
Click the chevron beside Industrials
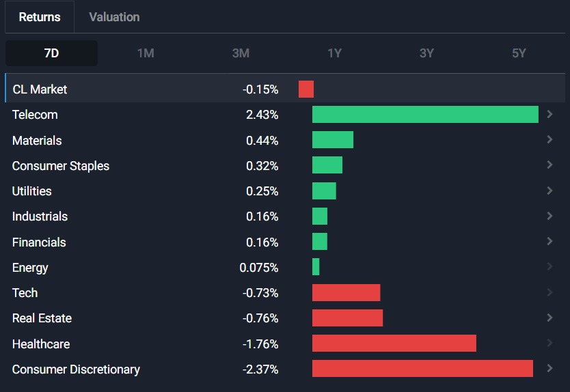tap(550, 216)
